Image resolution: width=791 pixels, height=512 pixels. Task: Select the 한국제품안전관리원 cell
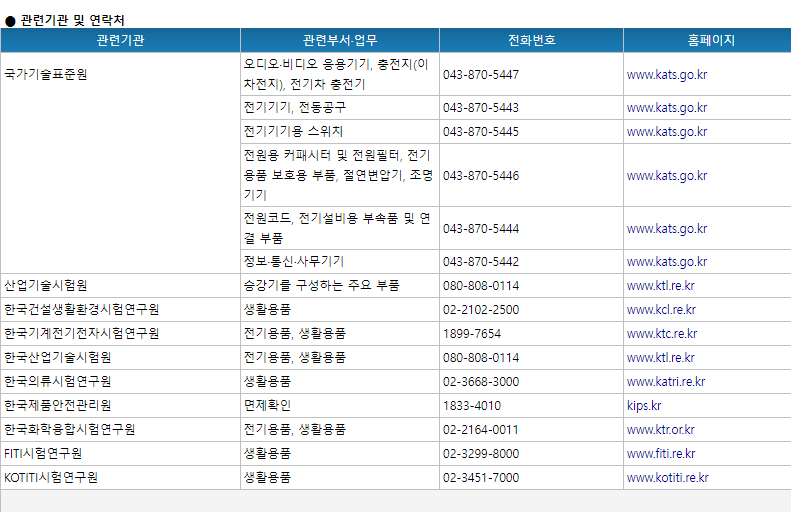[x=120, y=406]
